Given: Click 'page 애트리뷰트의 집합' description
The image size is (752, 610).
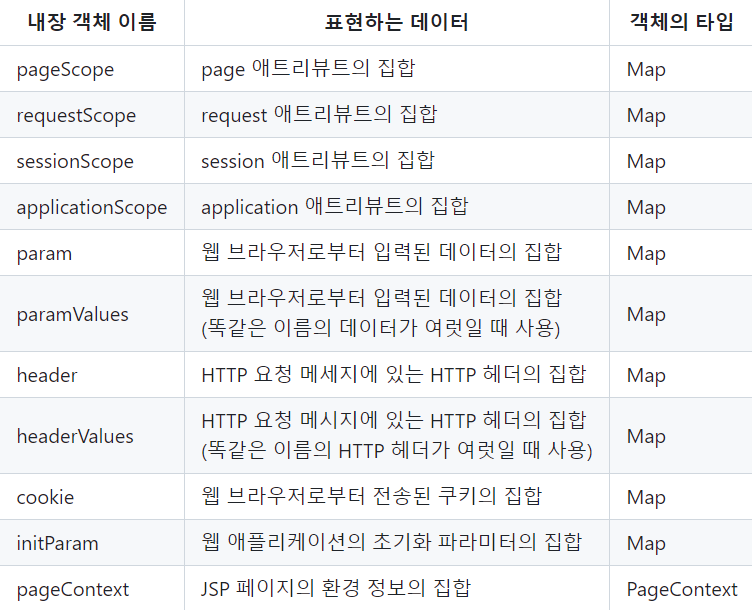Looking at the screenshot, I should coord(308,69).
